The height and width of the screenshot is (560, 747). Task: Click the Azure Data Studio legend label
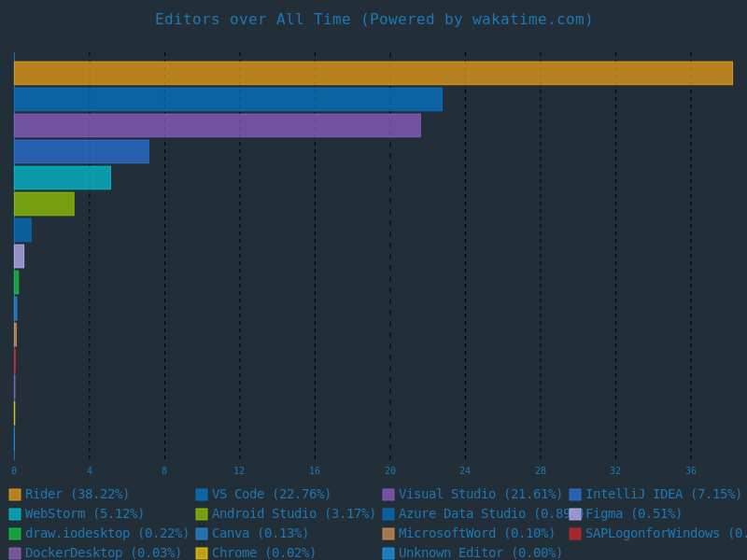click(480, 514)
